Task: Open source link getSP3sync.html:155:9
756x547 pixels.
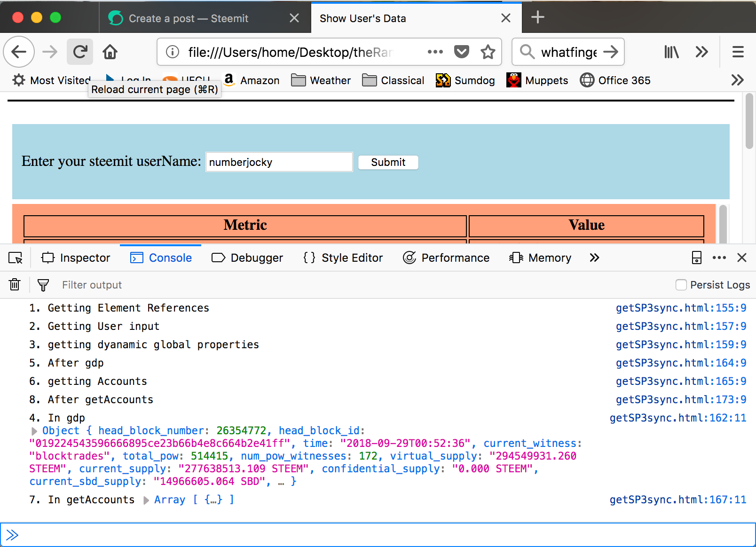Action: click(x=681, y=308)
